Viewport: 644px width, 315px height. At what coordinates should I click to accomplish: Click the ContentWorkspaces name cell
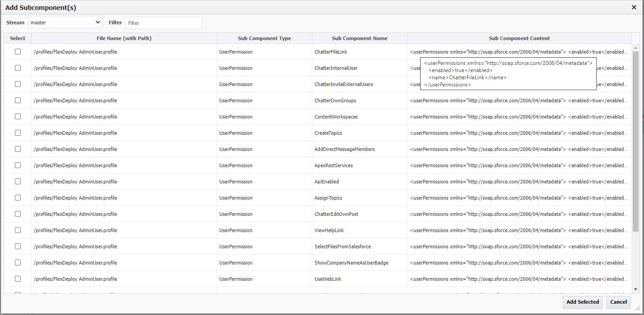[x=360, y=117]
